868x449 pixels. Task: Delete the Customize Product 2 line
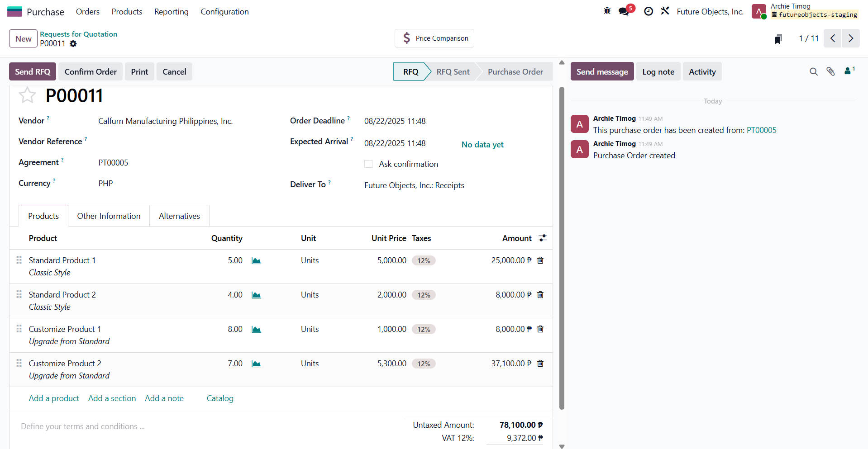[x=540, y=364]
